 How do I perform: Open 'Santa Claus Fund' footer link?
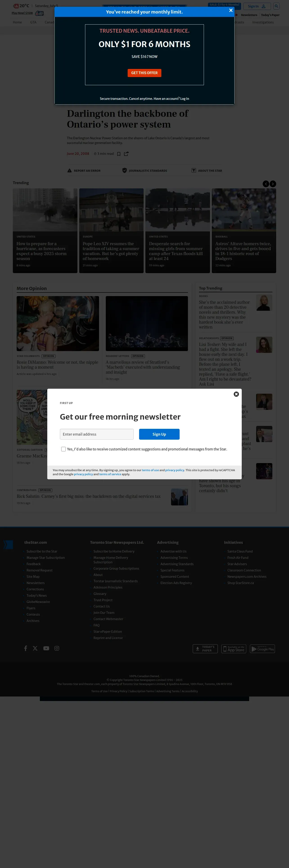(x=240, y=551)
